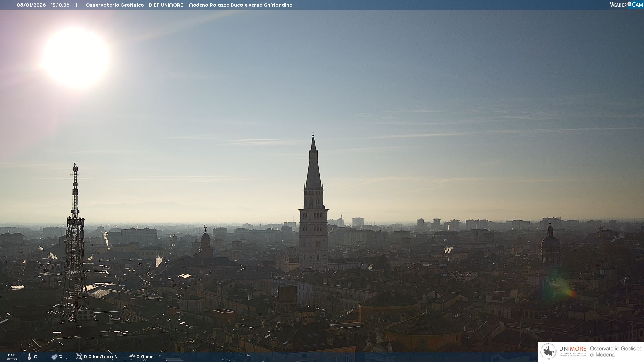644x362 pixels.
Task: Click the umbrella rainfall icon
Action: click(x=132, y=356)
